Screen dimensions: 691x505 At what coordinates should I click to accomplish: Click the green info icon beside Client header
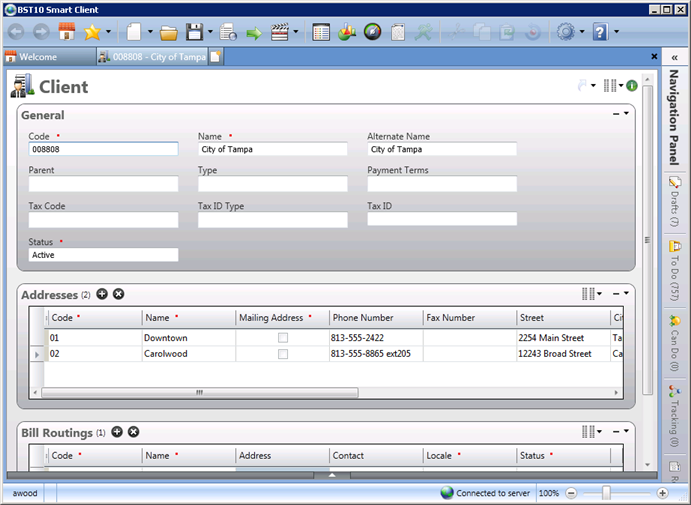pyautogui.click(x=632, y=86)
